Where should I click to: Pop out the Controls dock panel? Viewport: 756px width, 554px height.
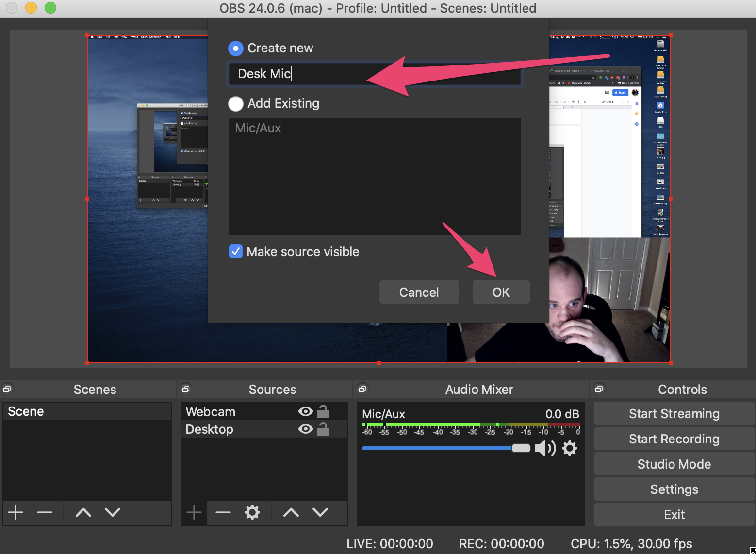click(x=599, y=389)
